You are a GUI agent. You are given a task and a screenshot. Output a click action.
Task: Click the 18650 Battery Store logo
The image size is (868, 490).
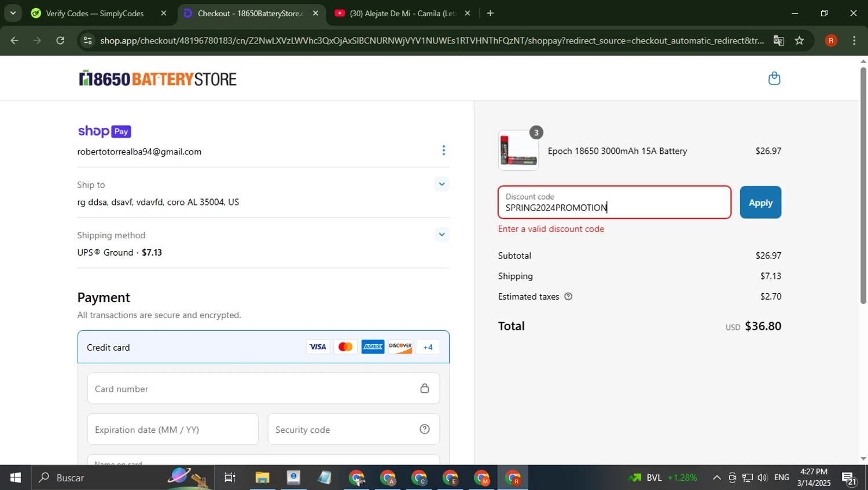pos(158,79)
